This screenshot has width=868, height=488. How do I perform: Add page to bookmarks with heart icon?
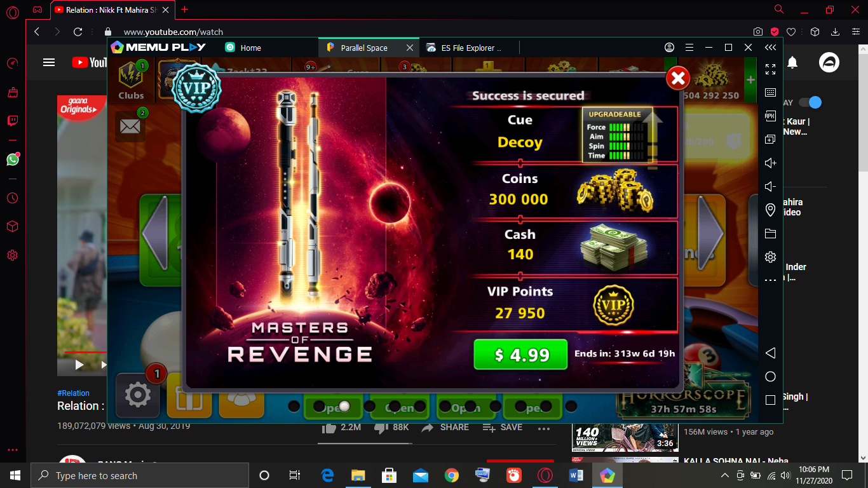coord(791,32)
